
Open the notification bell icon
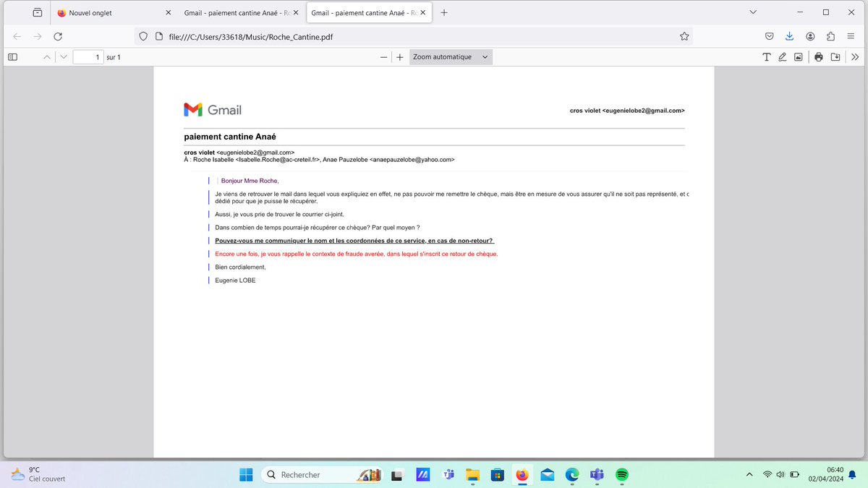(854, 474)
